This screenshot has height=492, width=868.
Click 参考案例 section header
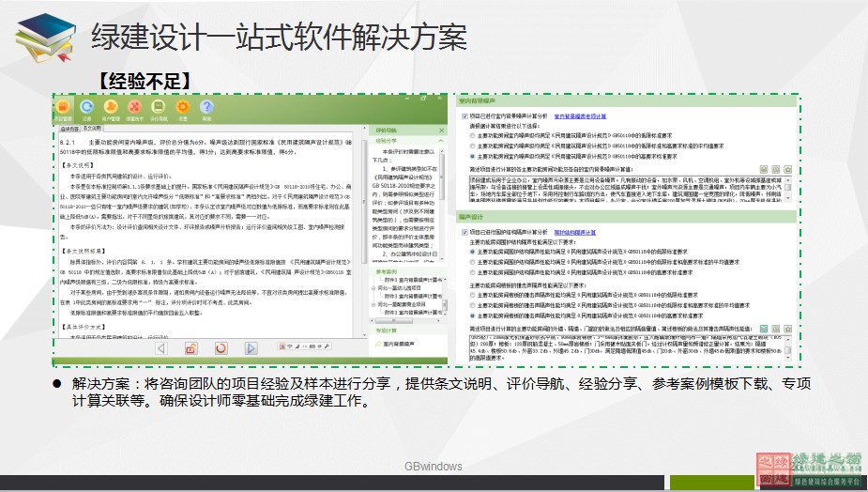pyautogui.click(x=408, y=272)
